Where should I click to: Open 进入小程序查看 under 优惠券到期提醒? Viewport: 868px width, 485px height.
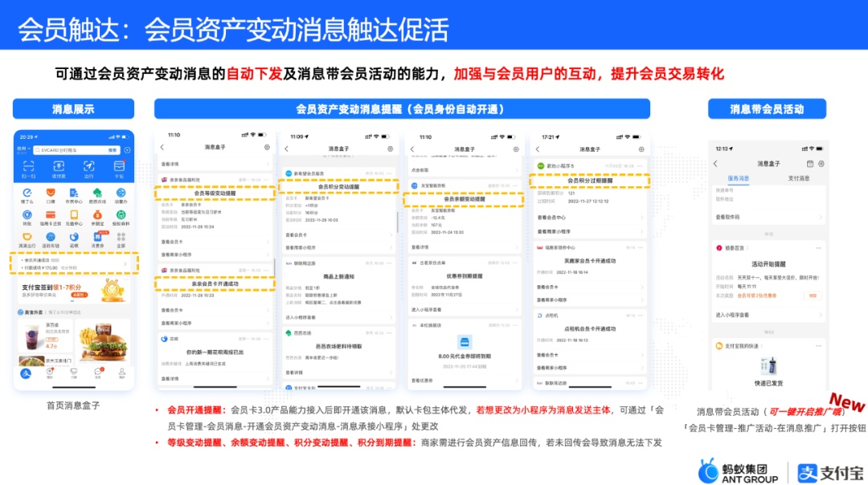coord(465,310)
